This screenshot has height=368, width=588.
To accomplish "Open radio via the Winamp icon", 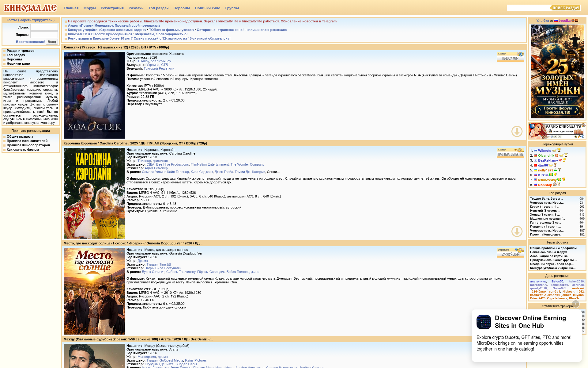I will [x=579, y=137].
